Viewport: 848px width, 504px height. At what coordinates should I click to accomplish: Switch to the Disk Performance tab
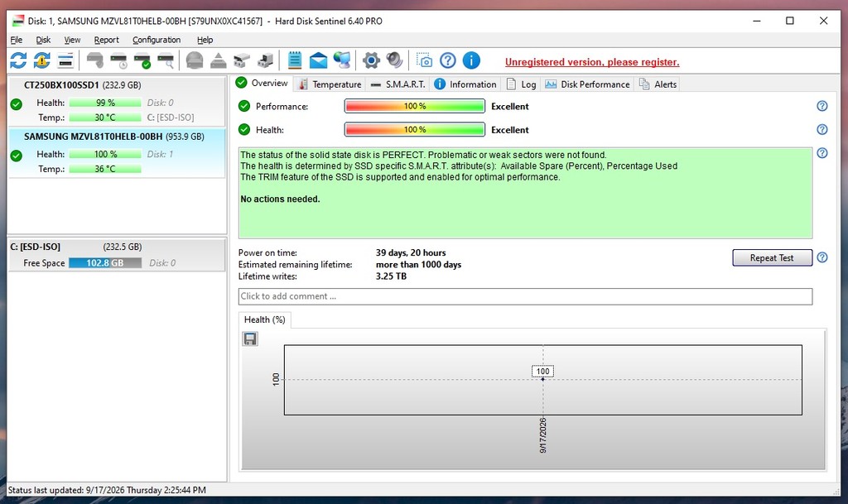point(587,84)
